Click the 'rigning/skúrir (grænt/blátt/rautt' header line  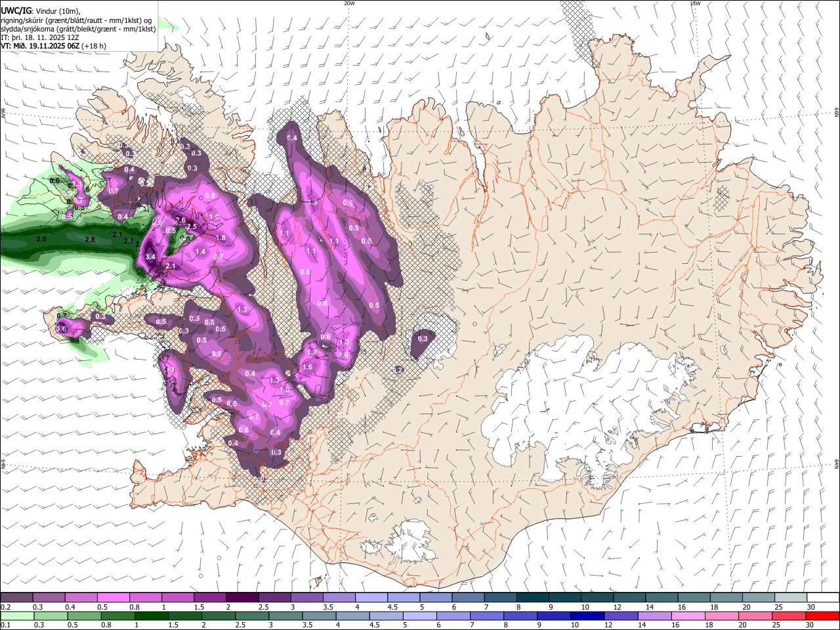75,20
